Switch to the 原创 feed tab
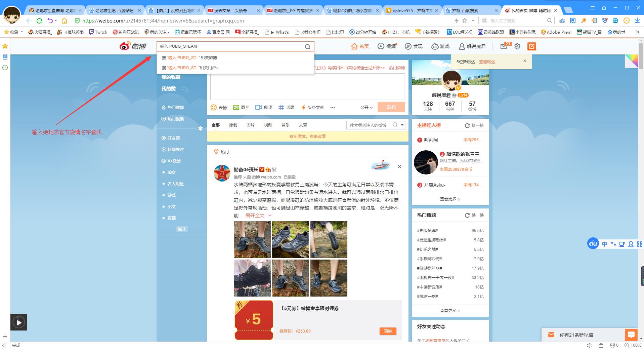The width and height of the screenshot is (644, 349). (x=233, y=125)
